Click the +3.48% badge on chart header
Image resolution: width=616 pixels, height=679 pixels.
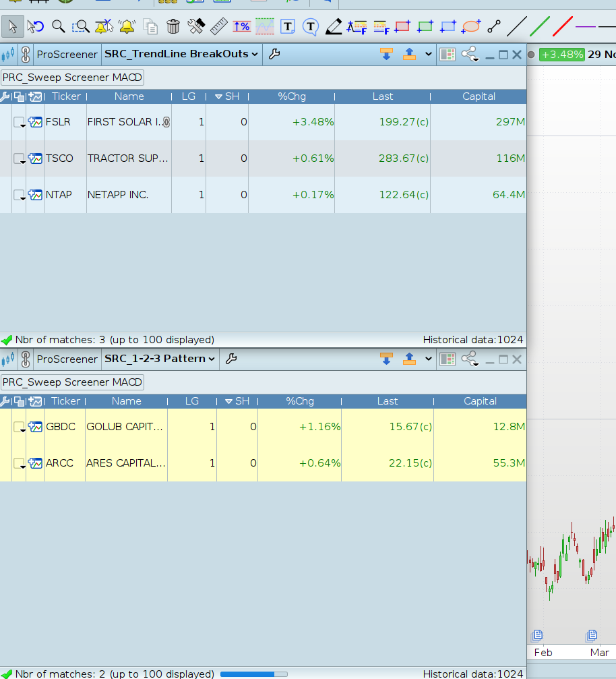click(x=562, y=55)
